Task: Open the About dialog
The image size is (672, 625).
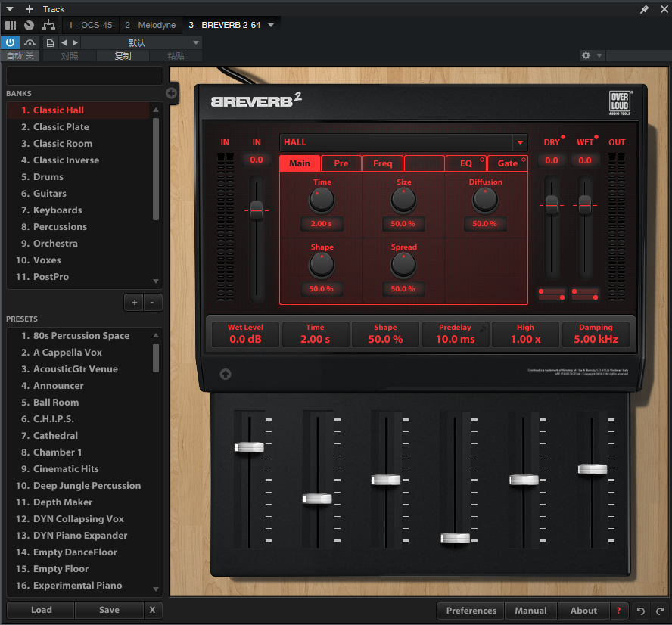Action: 583,611
